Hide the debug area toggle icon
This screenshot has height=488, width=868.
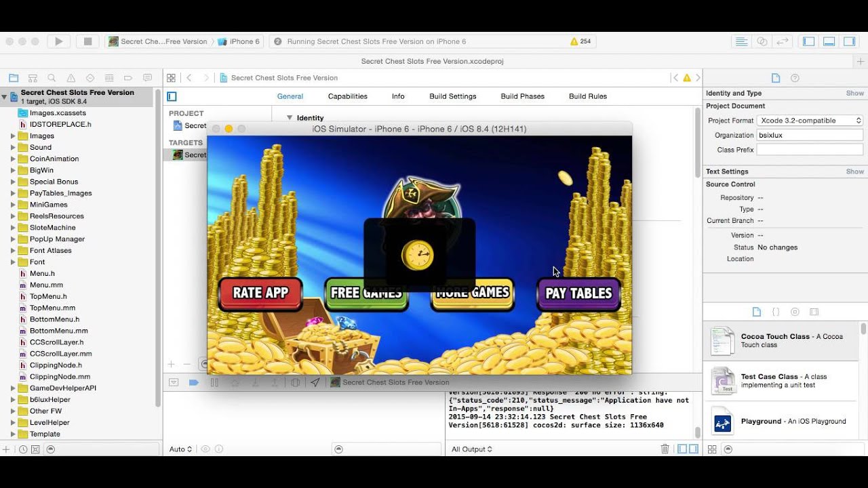pos(174,382)
